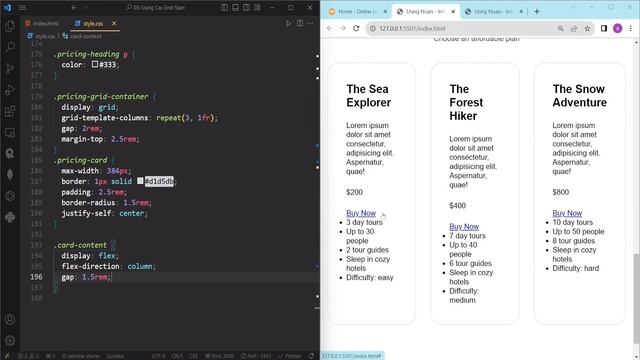
Task: Toggle the secondary side bar layout icon
Action: (x=247, y=7)
